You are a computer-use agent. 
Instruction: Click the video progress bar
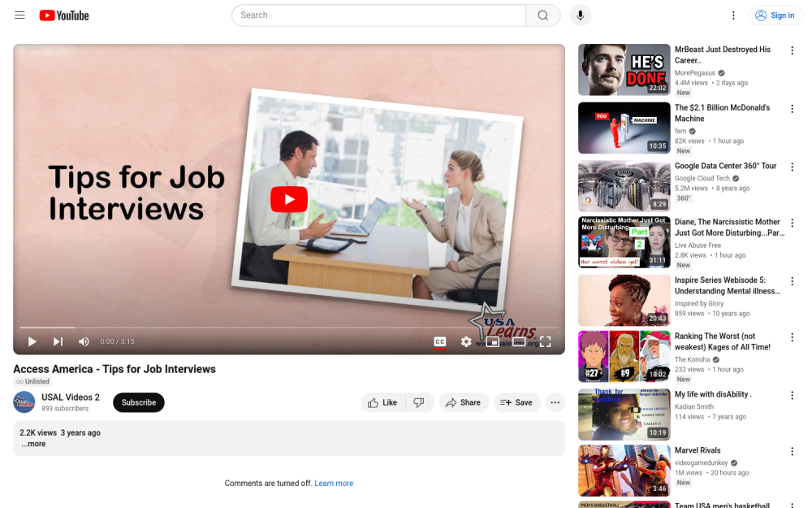pyautogui.click(x=289, y=327)
